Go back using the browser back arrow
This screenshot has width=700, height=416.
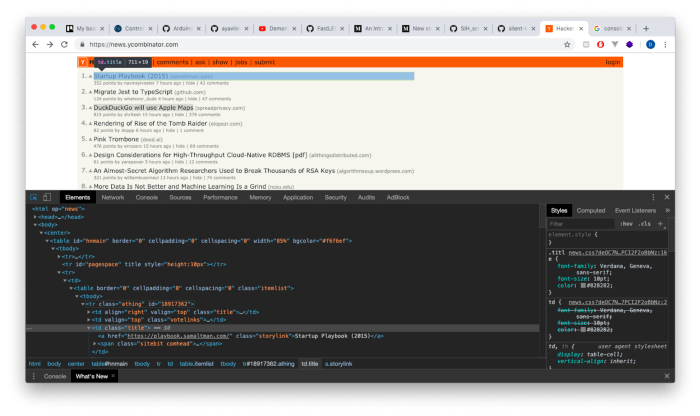(35, 44)
